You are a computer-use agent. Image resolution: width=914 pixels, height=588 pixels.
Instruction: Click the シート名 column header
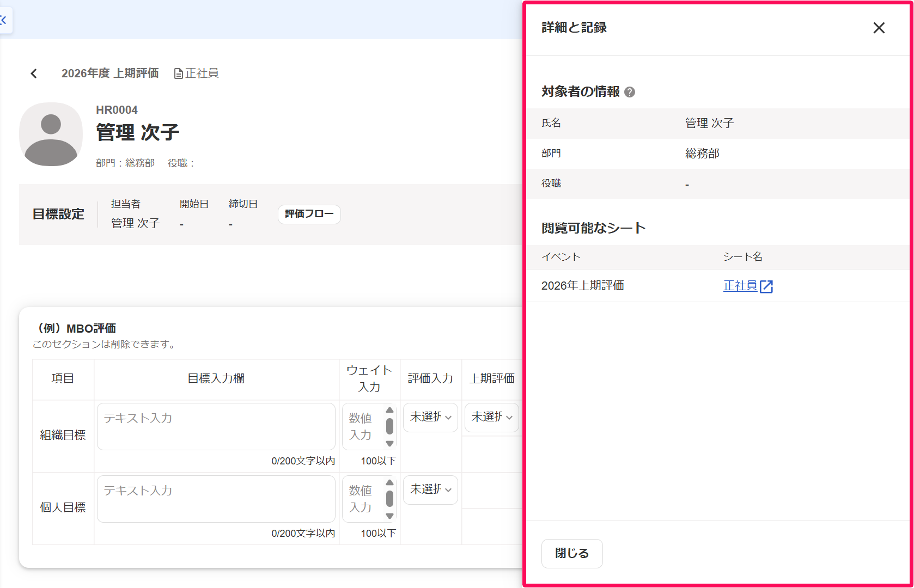[x=742, y=257]
